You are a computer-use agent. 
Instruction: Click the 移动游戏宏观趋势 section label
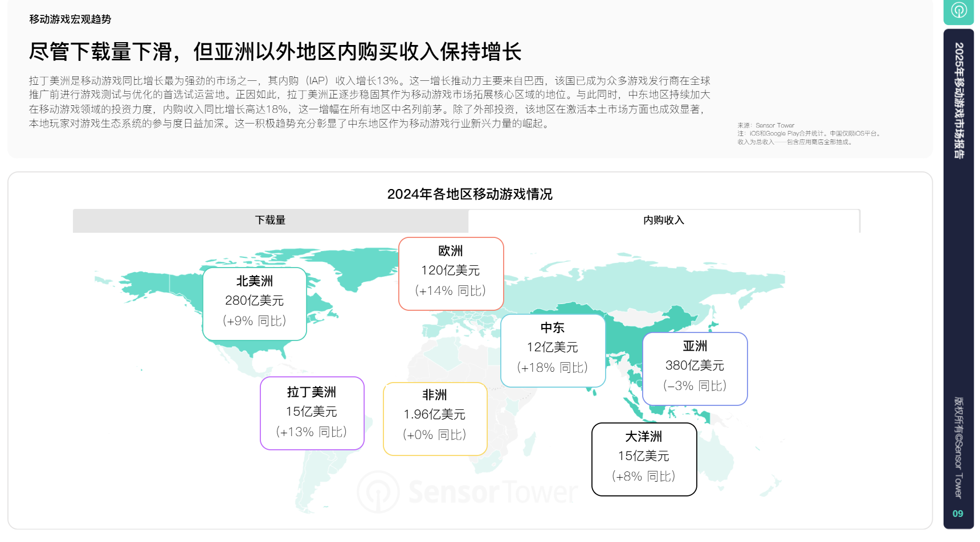(x=70, y=19)
